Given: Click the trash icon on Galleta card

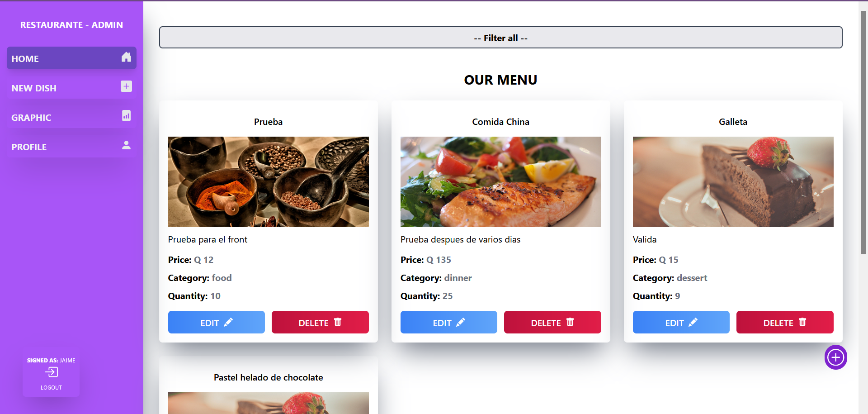Looking at the screenshot, I should pyautogui.click(x=802, y=322).
